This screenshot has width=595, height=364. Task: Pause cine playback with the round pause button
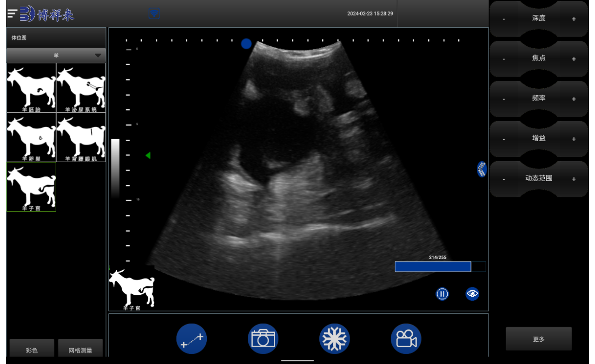(x=443, y=293)
